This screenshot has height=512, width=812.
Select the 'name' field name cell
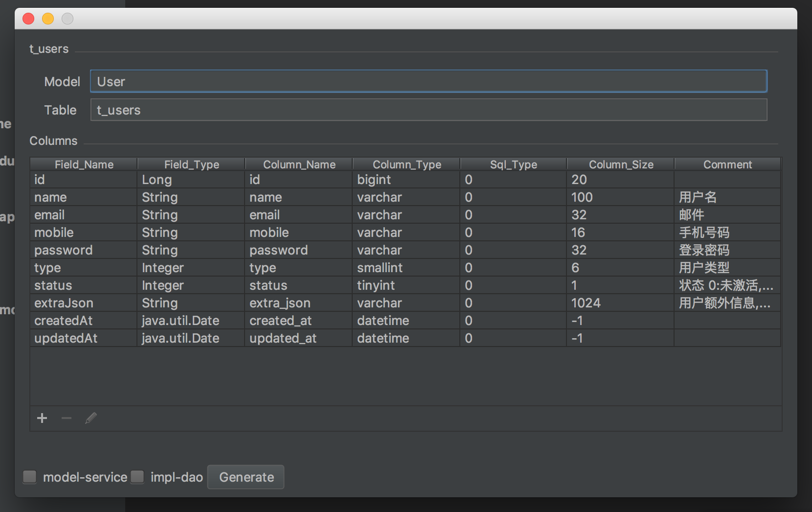click(x=84, y=197)
